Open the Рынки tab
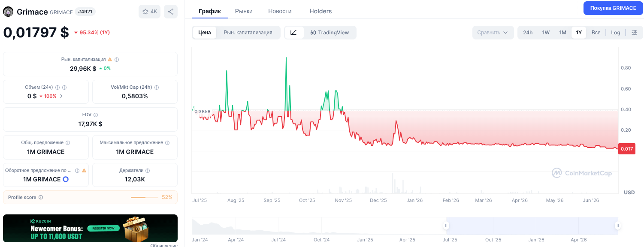The image size is (644, 247). [244, 11]
